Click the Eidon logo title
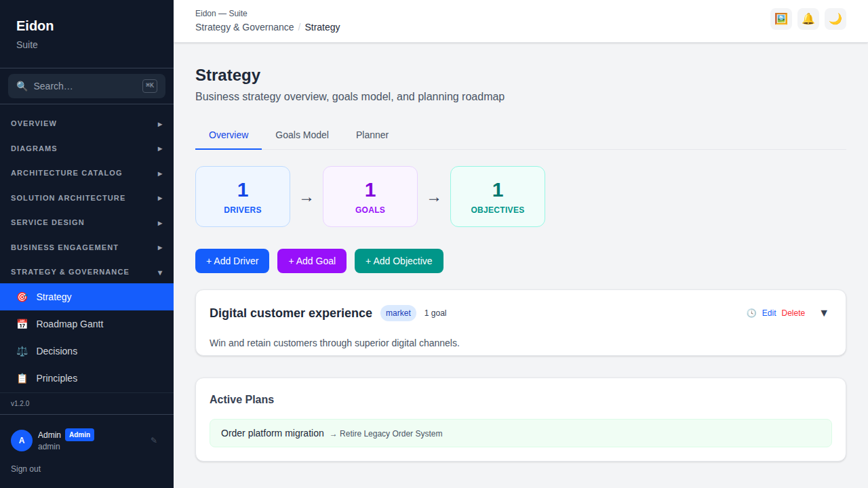The image size is (868, 488). 35,26
